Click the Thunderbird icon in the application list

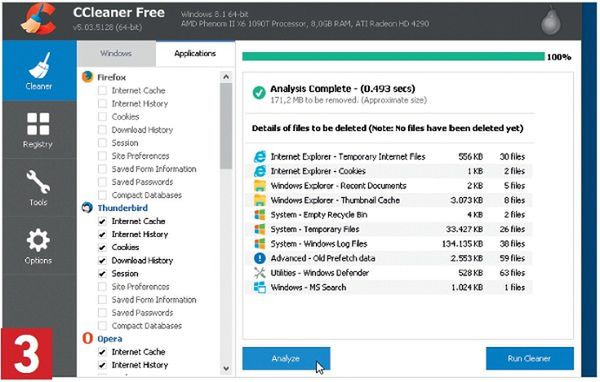point(87,207)
